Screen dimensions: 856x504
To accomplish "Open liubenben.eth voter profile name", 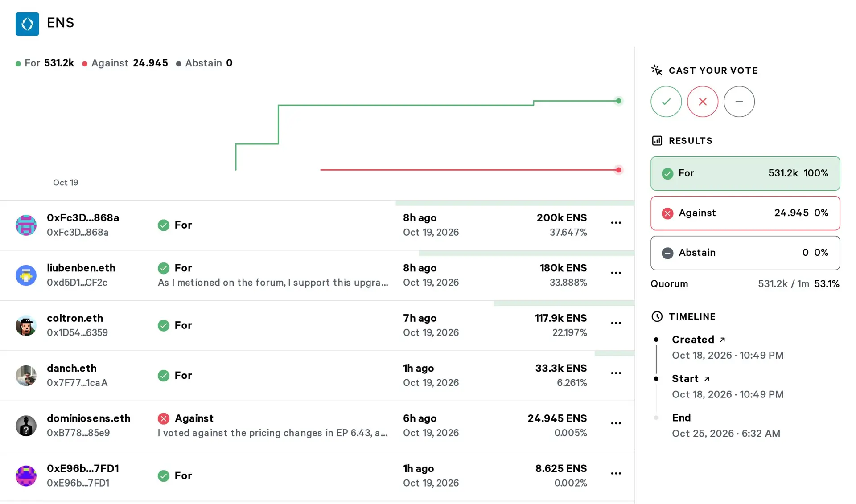I will (x=81, y=268).
